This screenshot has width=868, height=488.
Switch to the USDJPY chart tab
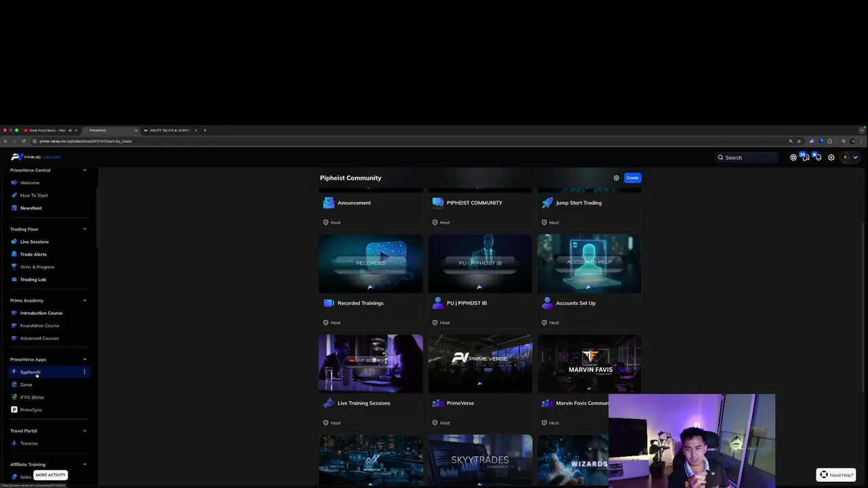click(x=170, y=130)
